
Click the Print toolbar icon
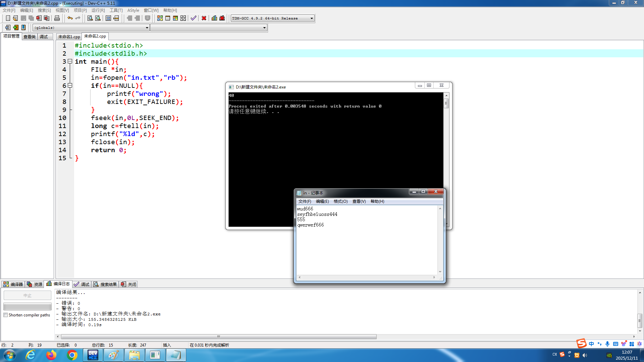coord(57,18)
